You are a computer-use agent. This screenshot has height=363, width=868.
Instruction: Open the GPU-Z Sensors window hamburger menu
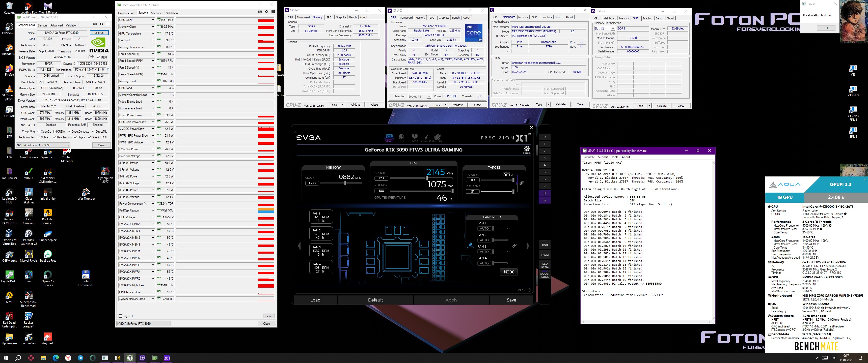pos(273,11)
